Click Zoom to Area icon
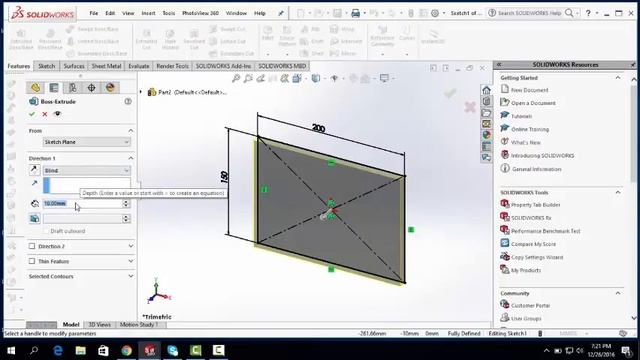Screen dimensions: 640x360 (x=248, y=78)
